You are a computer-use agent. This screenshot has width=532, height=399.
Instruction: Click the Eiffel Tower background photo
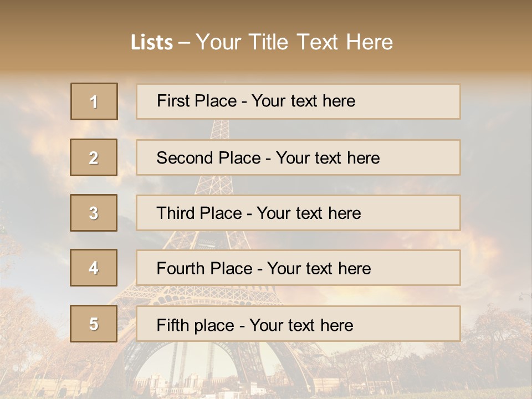[499, 222]
